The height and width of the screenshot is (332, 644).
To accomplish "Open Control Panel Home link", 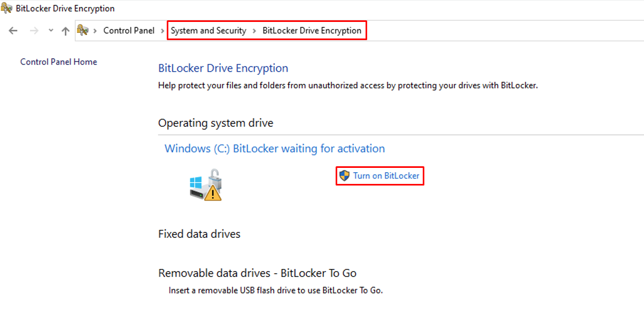I will 59,62.
